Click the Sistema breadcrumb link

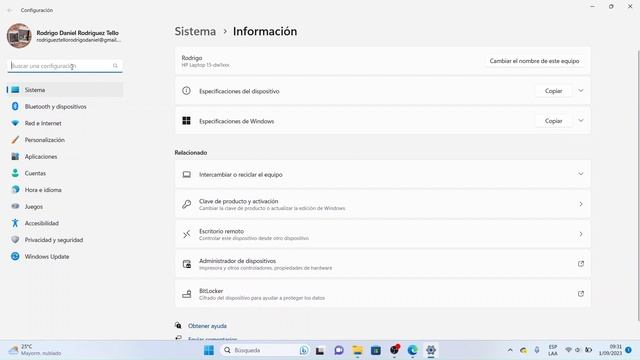tap(195, 31)
